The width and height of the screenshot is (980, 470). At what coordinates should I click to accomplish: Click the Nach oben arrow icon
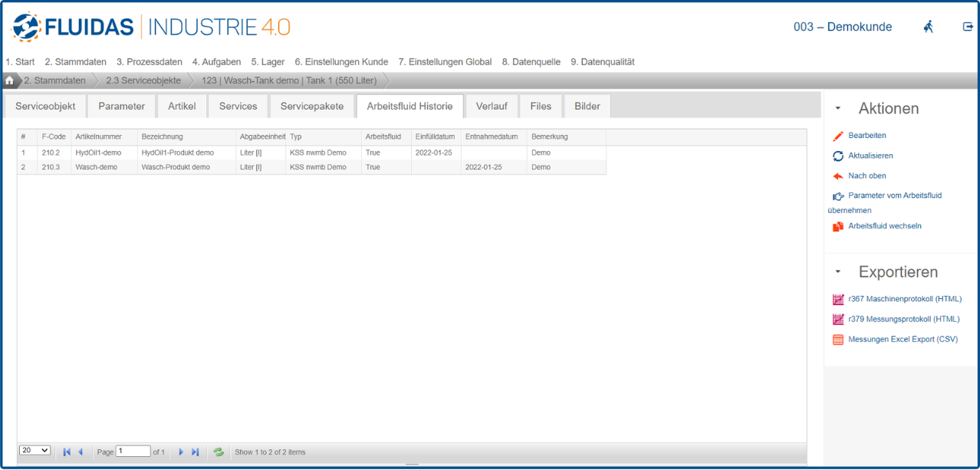[838, 176]
